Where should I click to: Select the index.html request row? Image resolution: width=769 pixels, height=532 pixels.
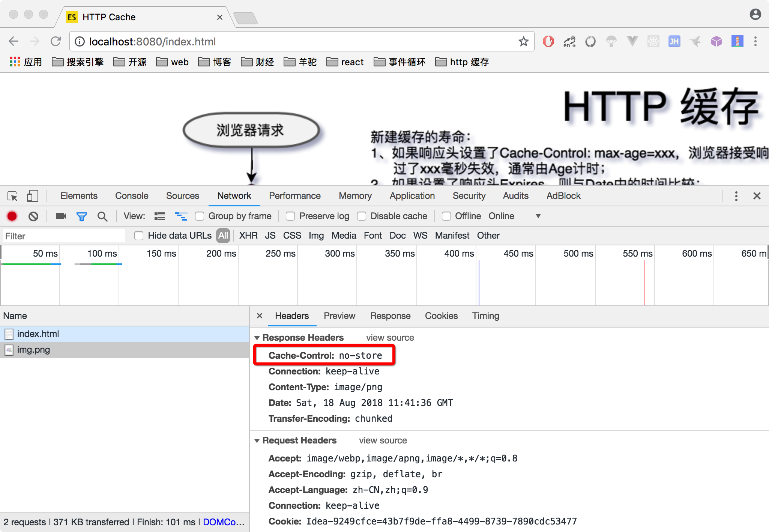pos(38,334)
